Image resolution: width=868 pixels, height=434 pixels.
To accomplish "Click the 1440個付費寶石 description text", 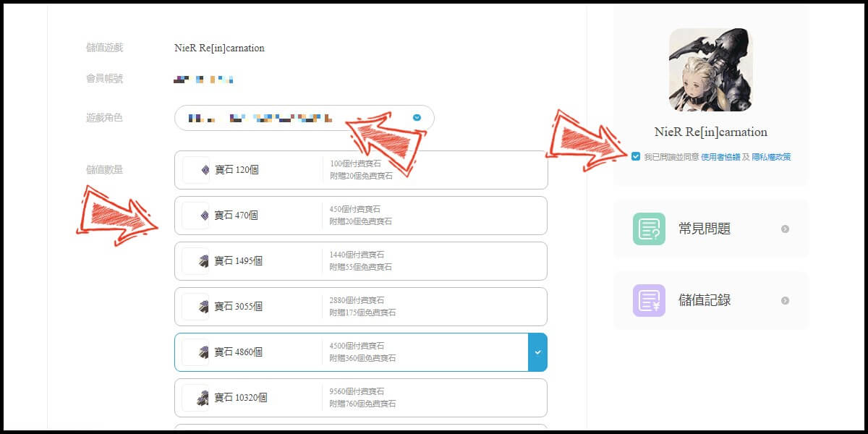I will click(357, 255).
